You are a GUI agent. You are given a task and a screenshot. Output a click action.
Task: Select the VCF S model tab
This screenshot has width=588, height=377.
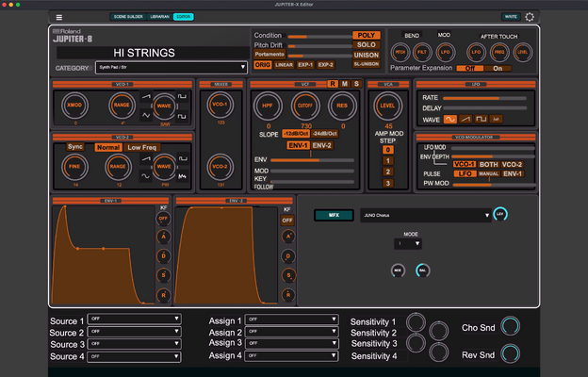(356, 84)
